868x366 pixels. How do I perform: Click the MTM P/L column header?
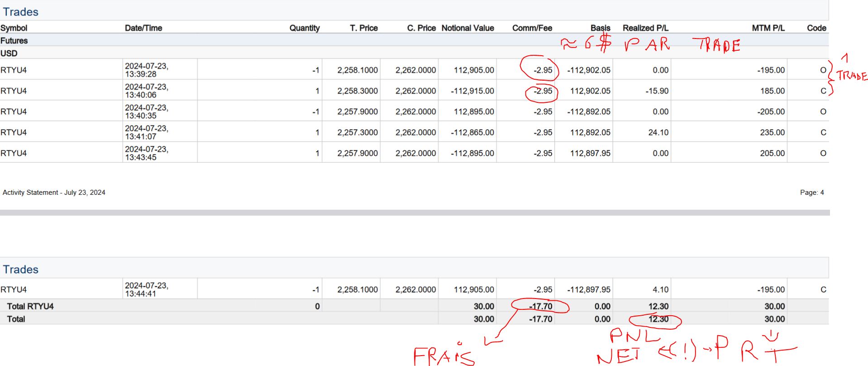point(768,28)
